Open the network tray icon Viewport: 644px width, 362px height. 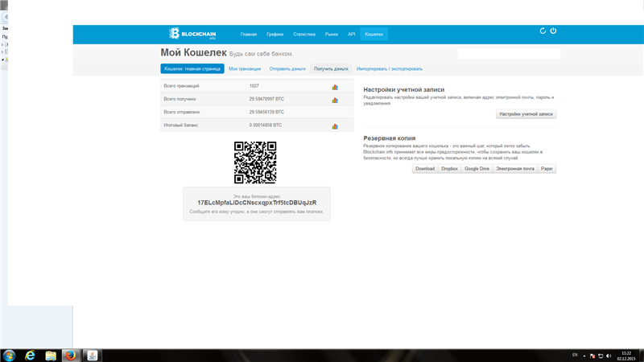[601, 356]
